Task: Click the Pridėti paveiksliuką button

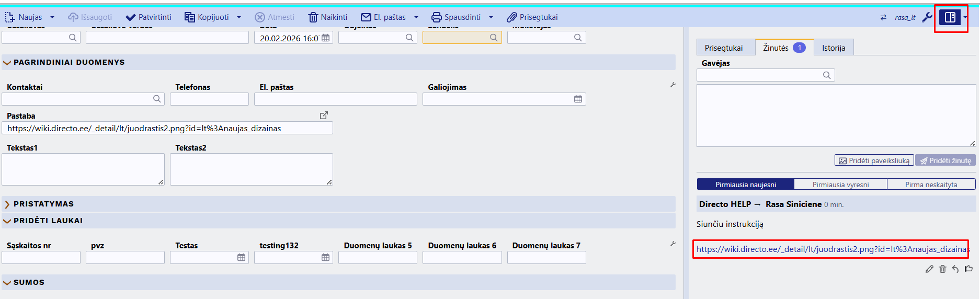Action: (x=874, y=160)
